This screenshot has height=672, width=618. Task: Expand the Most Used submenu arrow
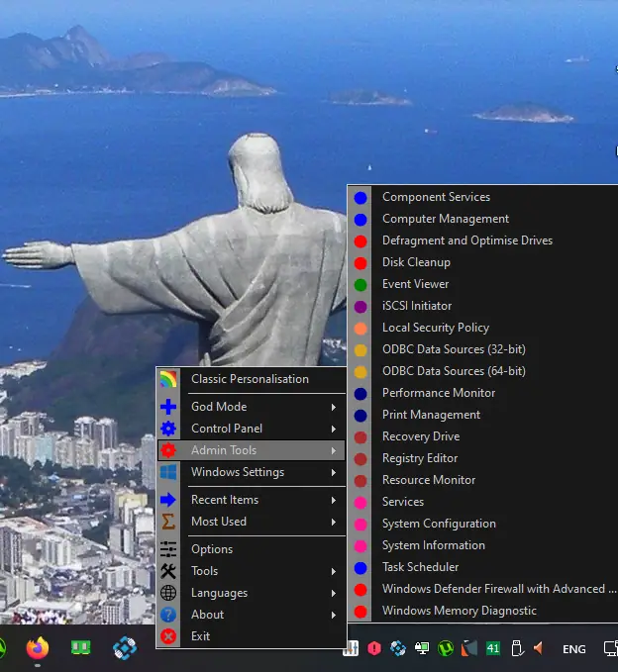(334, 522)
